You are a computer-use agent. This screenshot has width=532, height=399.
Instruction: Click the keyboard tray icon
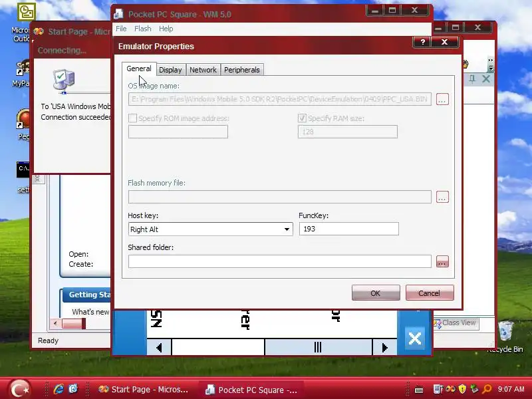coord(419,390)
